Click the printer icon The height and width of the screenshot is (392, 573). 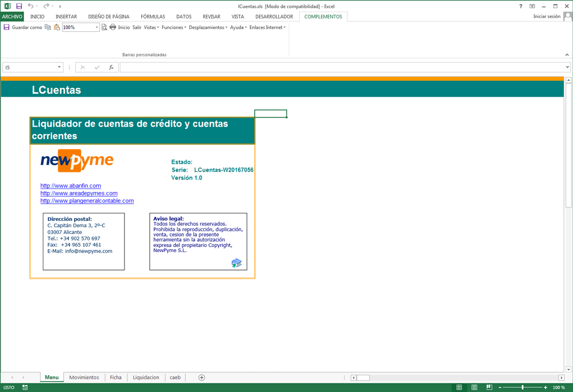(x=112, y=27)
